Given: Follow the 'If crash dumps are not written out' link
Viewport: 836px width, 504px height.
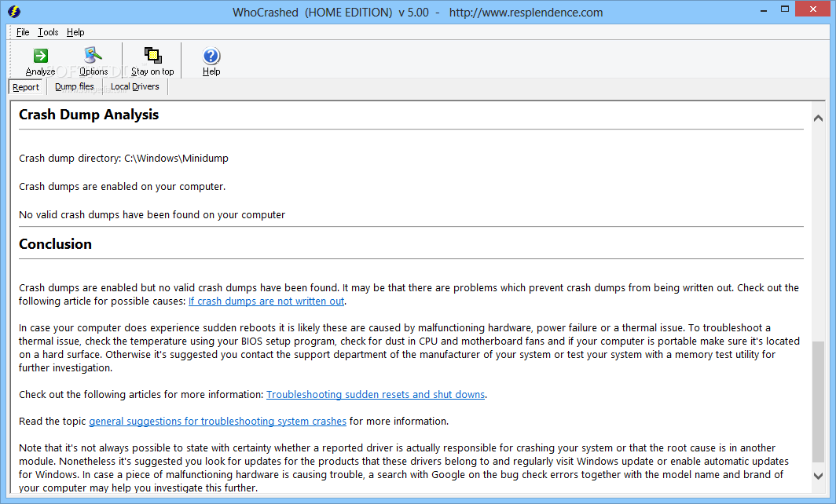Looking at the screenshot, I should click(x=266, y=301).
